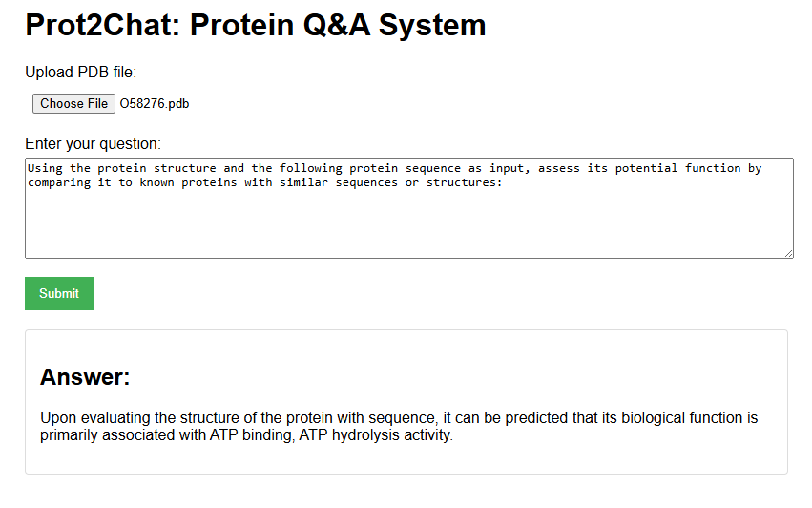Viewport: 812px width, 508px height.
Task: Click 'Q&A System' in the title
Action: [x=395, y=25]
